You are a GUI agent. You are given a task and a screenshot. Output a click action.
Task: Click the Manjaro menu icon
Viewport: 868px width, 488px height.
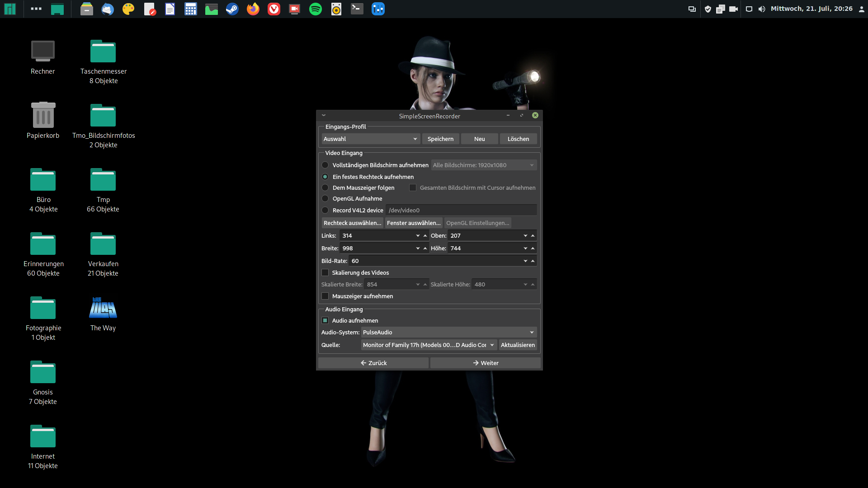(x=10, y=9)
